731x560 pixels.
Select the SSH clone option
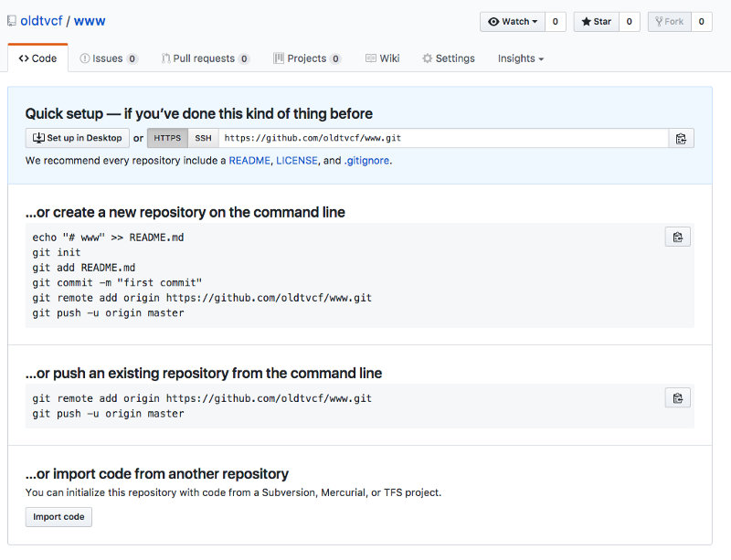point(203,138)
